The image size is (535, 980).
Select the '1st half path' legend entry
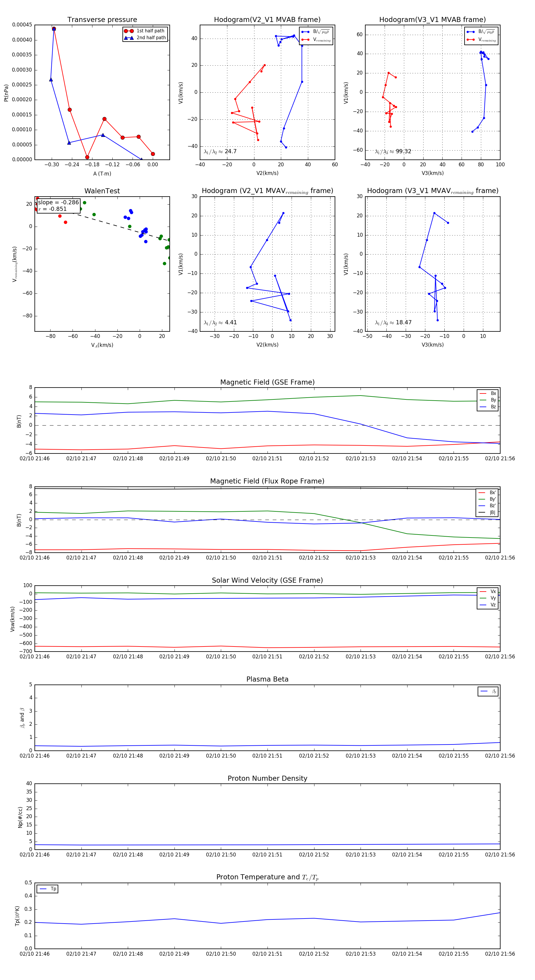click(x=145, y=31)
